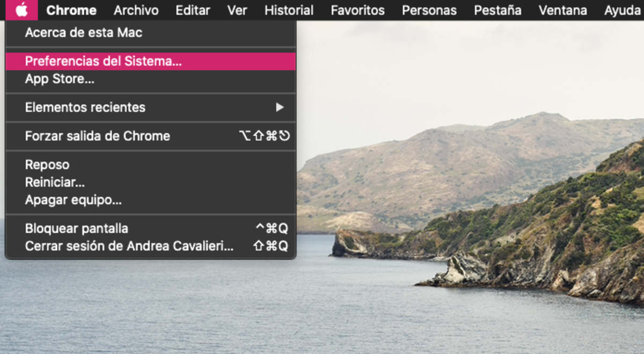Open the Historial menu

(289, 10)
